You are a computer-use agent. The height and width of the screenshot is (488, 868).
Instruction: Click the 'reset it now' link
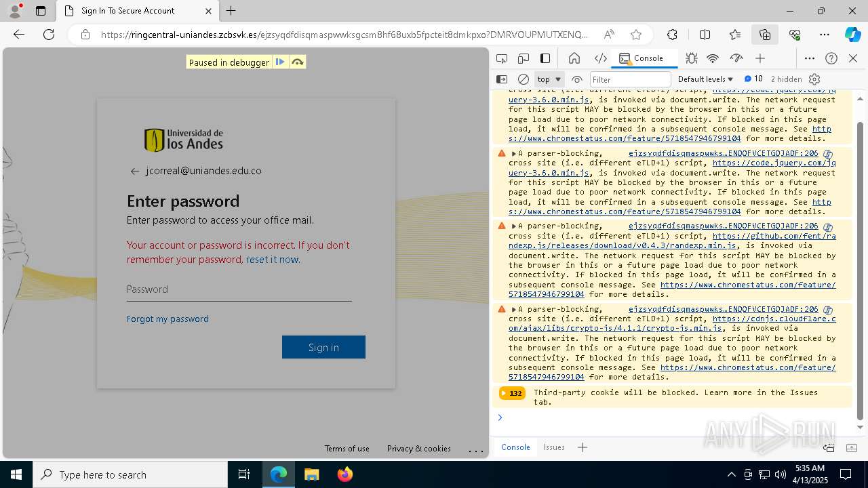272,260
